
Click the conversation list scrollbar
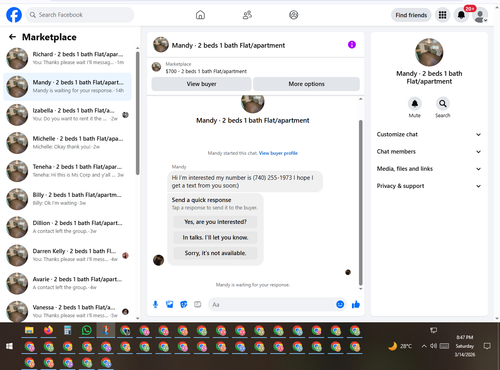[137, 113]
